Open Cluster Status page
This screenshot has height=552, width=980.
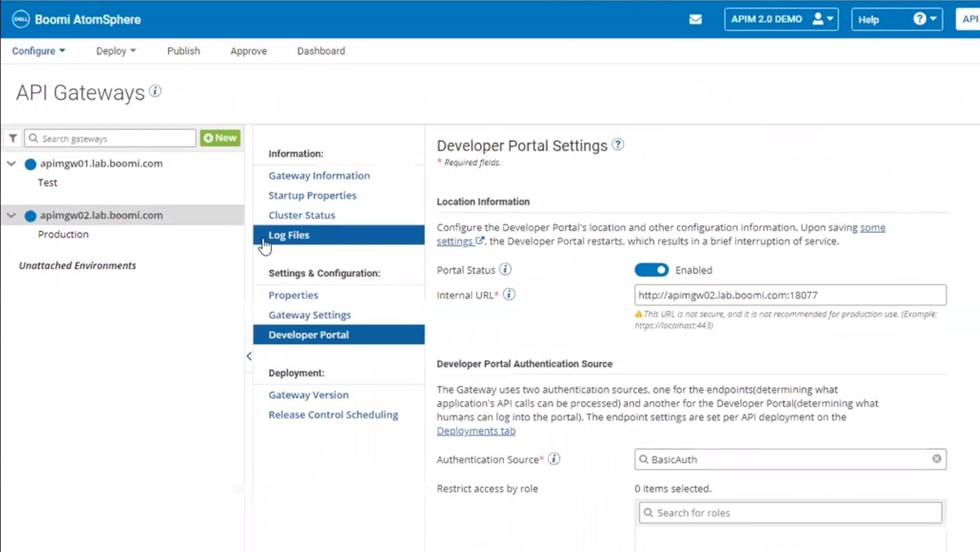click(301, 215)
